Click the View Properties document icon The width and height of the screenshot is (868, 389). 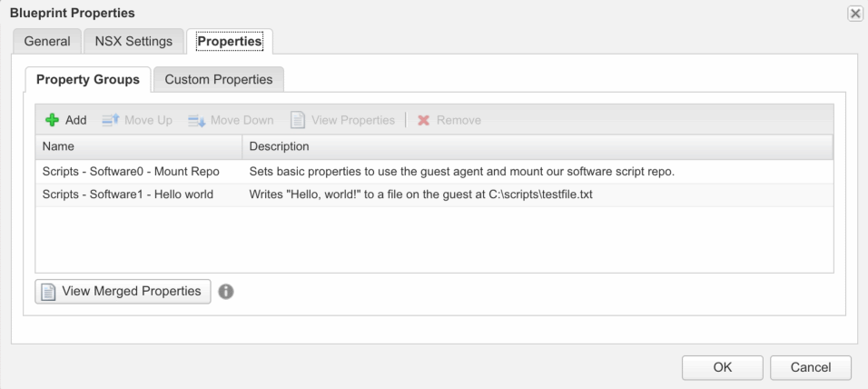pos(298,120)
